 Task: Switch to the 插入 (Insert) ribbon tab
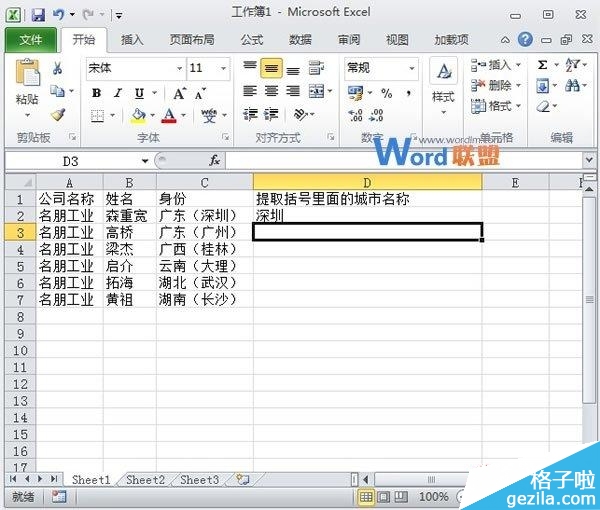132,40
